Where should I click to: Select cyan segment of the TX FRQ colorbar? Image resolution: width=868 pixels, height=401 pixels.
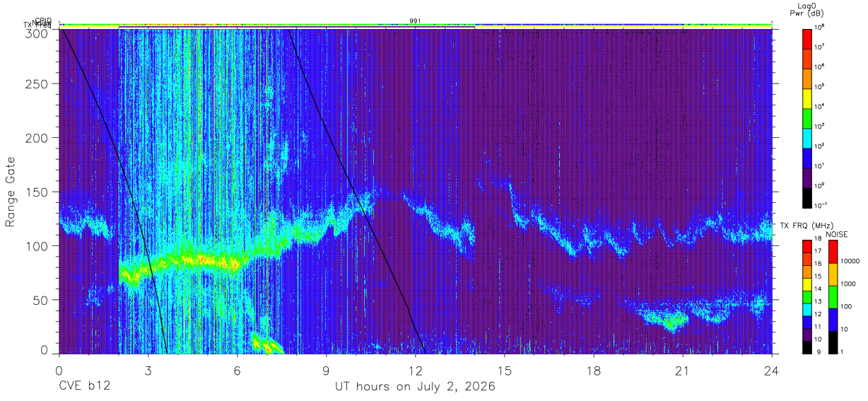pos(807,309)
